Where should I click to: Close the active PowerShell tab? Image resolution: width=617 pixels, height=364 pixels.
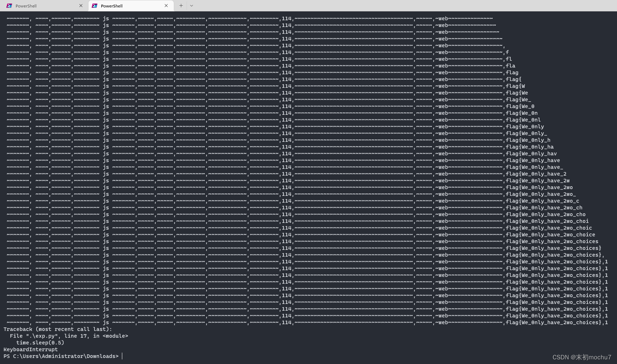pyautogui.click(x=166, y=6)
